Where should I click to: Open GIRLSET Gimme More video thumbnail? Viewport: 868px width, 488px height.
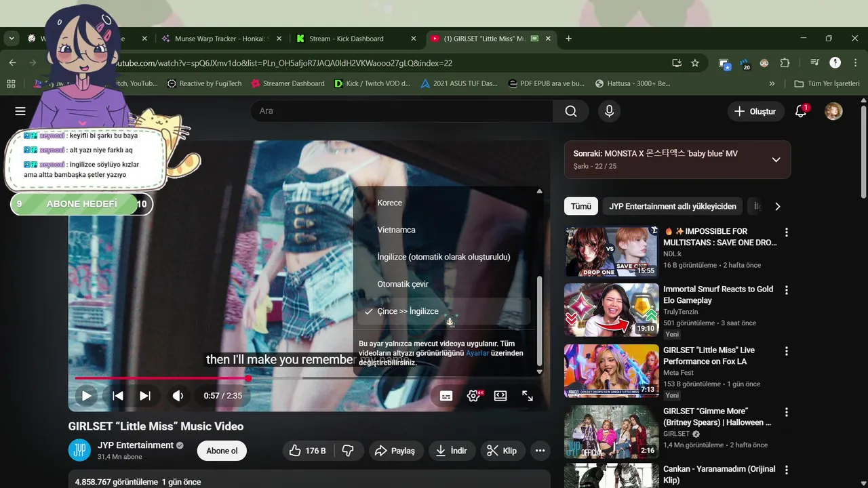(612, 432)
